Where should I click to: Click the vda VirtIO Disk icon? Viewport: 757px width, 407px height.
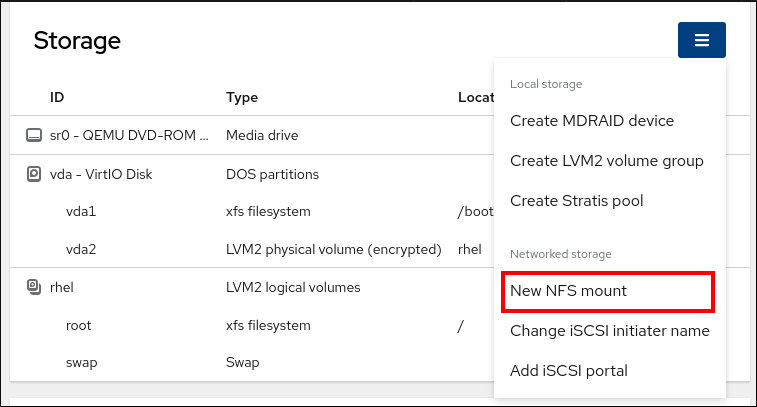(34, 174)
